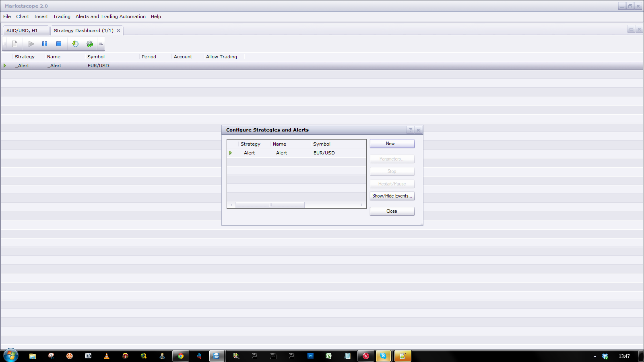Show hidden system tray icons
Screen dimensions: 644x362
[x=595, y=356]
